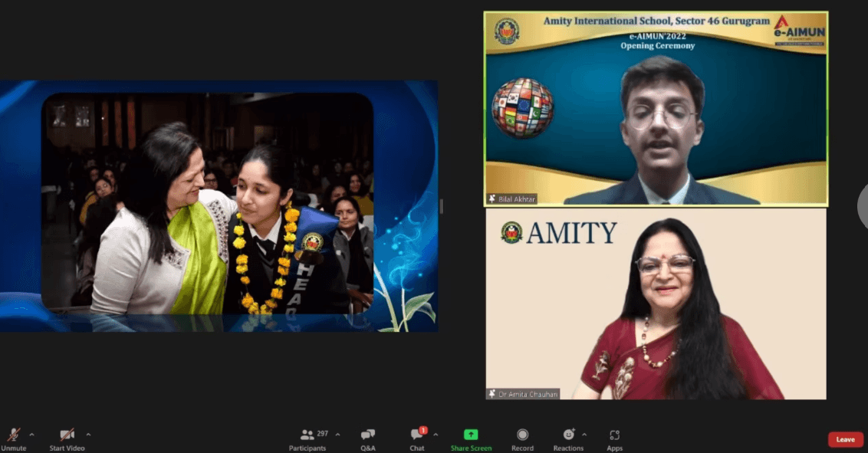868x453 pixels.
Task: Start recording with Record button
Action: (x=523, y=439)
